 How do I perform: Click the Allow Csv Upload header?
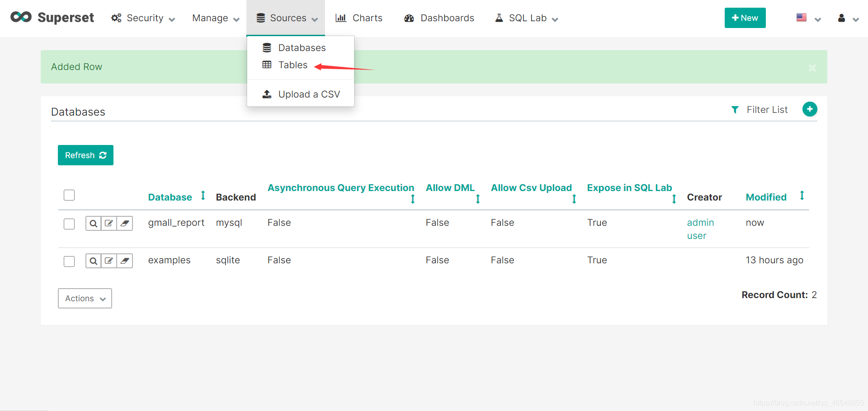(531, 187)
